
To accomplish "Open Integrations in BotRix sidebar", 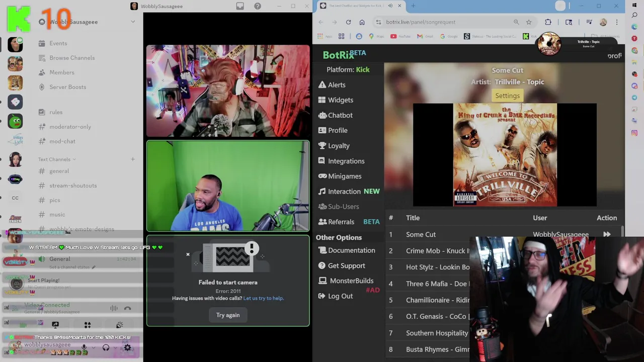I will 341,161.
